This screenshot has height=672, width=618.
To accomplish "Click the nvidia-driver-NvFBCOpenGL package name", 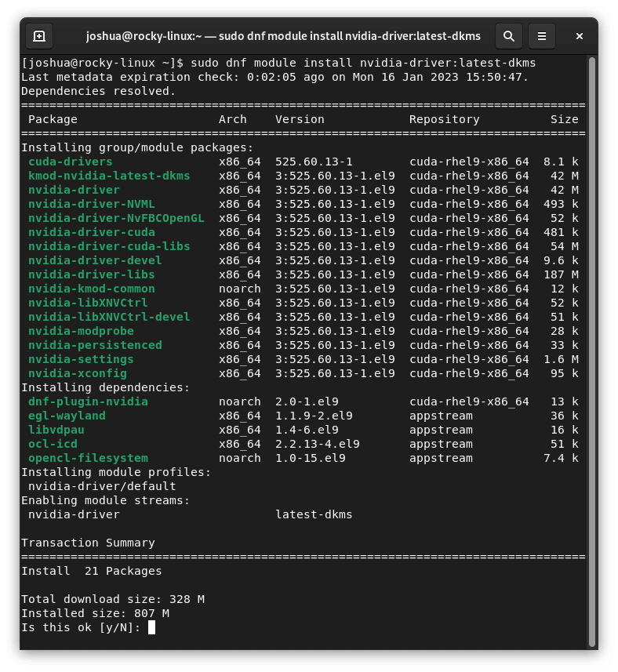I will point(116,218).
